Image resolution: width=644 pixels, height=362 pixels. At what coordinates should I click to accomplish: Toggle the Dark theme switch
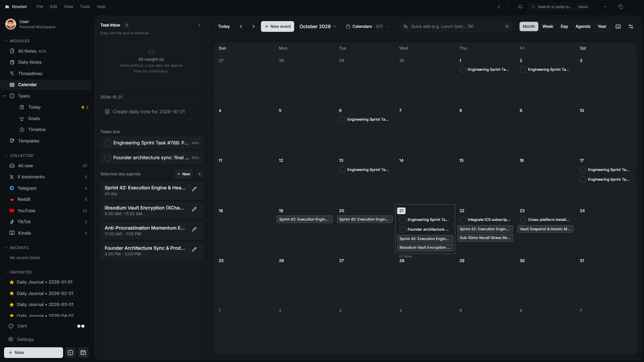(x=79, y=326)
